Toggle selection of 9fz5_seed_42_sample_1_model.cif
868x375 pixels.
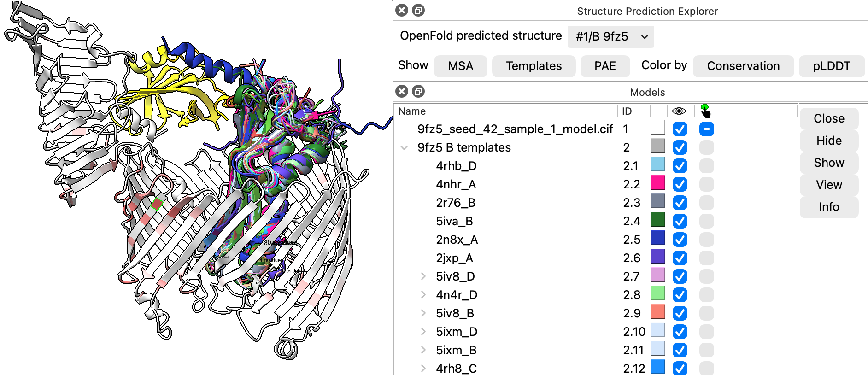pyautogui.click(x=706, y=129)
